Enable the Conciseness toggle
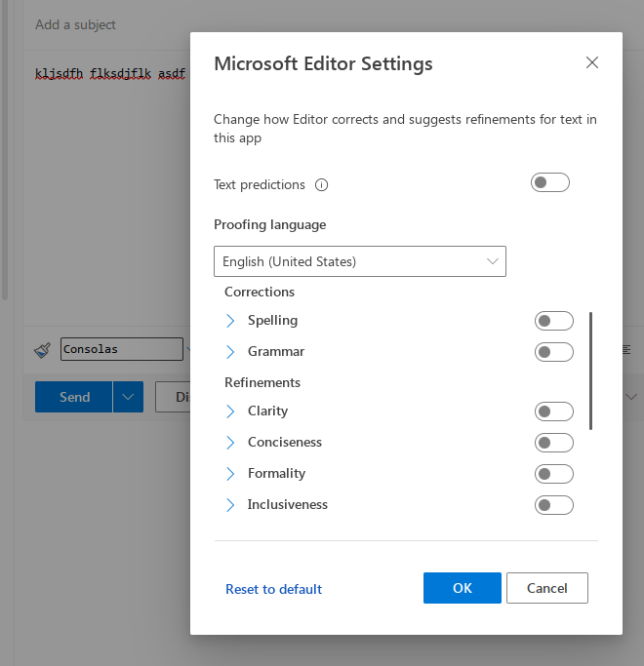644x666 pixels. point(554,443)
